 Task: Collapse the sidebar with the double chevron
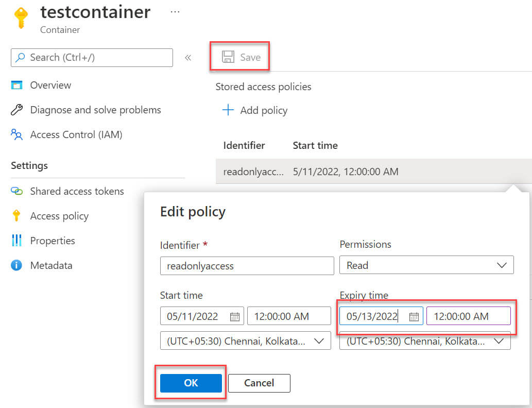pos(188,58)
